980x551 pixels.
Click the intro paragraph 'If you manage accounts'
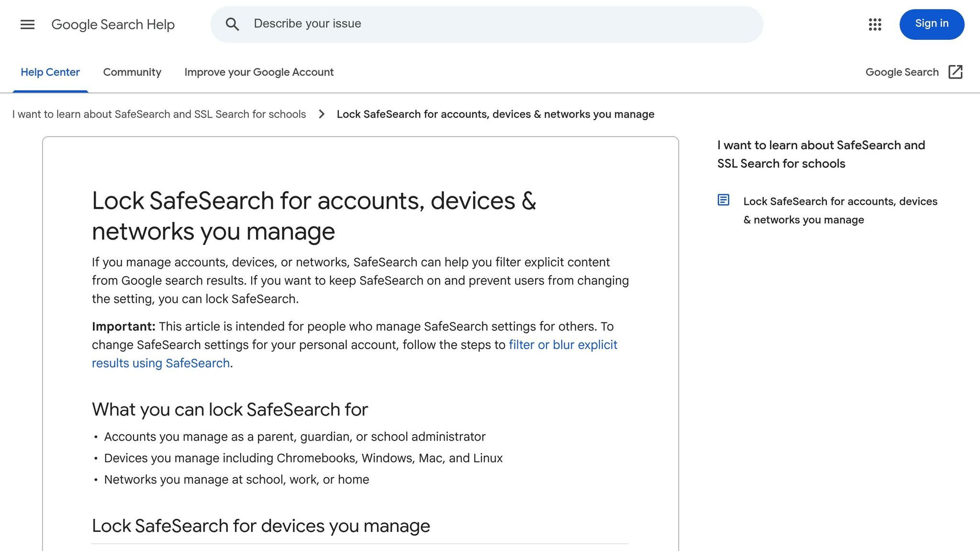[360, 281]
